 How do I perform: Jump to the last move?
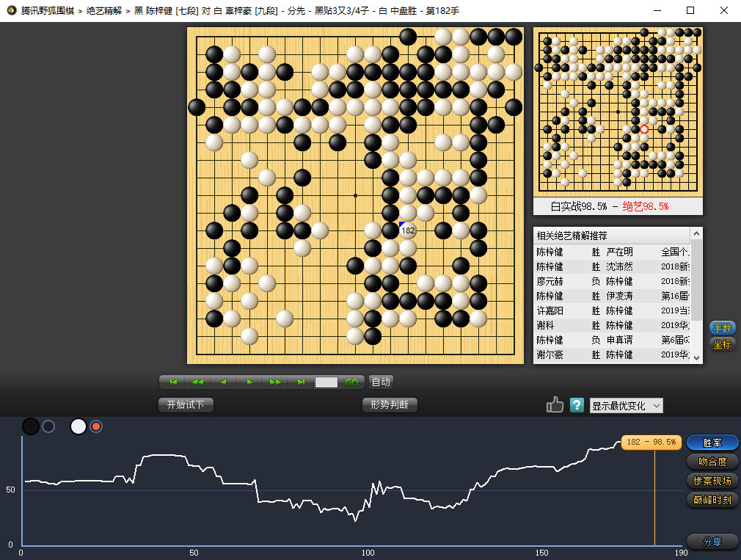point(301,382)
